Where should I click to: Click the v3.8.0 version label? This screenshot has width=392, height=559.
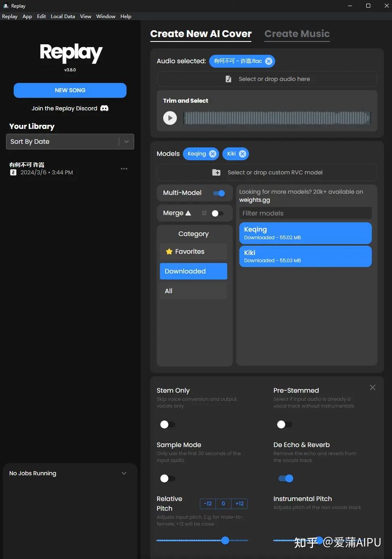click(x=70, y=70)
